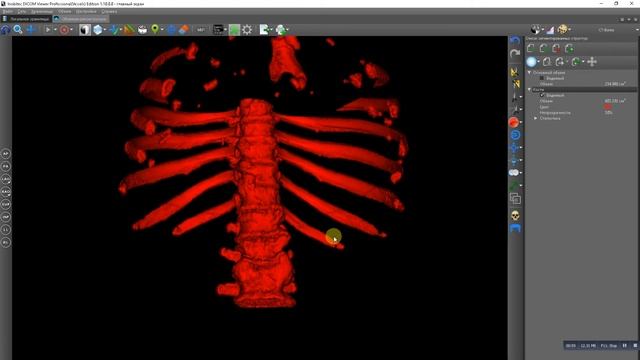Click the orange eraser icon in toolbar
The width and height of the screenshot is (640, 360).
[x=184, y=29]
